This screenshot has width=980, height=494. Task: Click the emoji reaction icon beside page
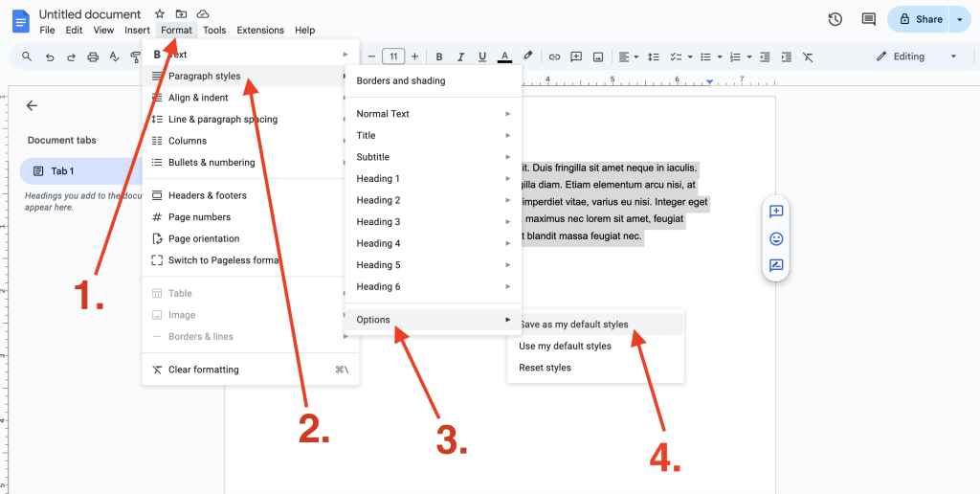776,238
